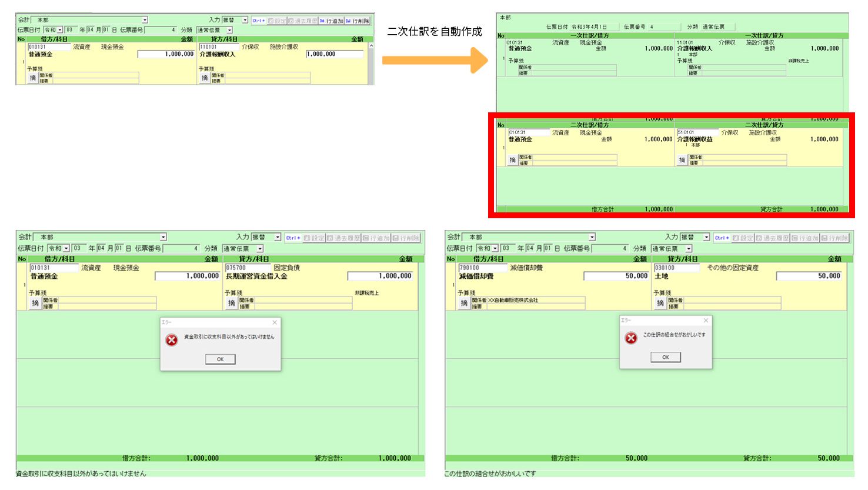Click status bar text 資金取引に収支科目以外があってはいけません
Viewport: 868px width, 490px height.
(x=81, y=474)
